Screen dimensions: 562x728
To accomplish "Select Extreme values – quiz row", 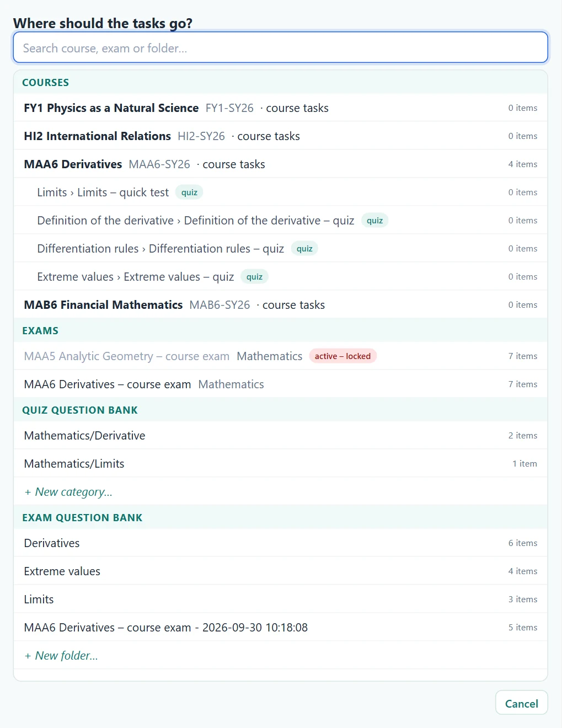I will point(280,277).
